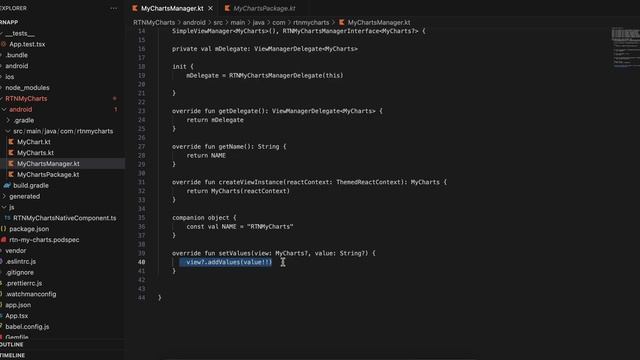
Task: Expand the ios folder
Action: (x=10, y=77)
